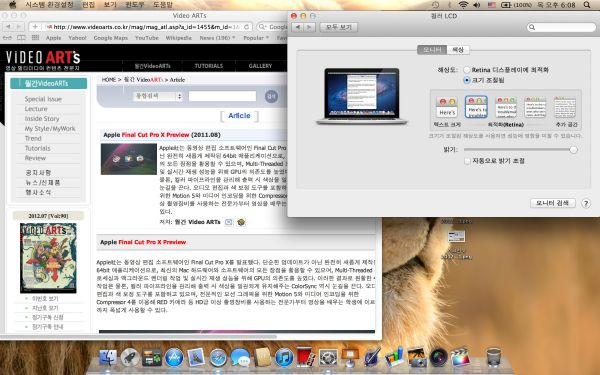Open Time Machine menu bar icon
600x375 pixels.
pos(435,5)
